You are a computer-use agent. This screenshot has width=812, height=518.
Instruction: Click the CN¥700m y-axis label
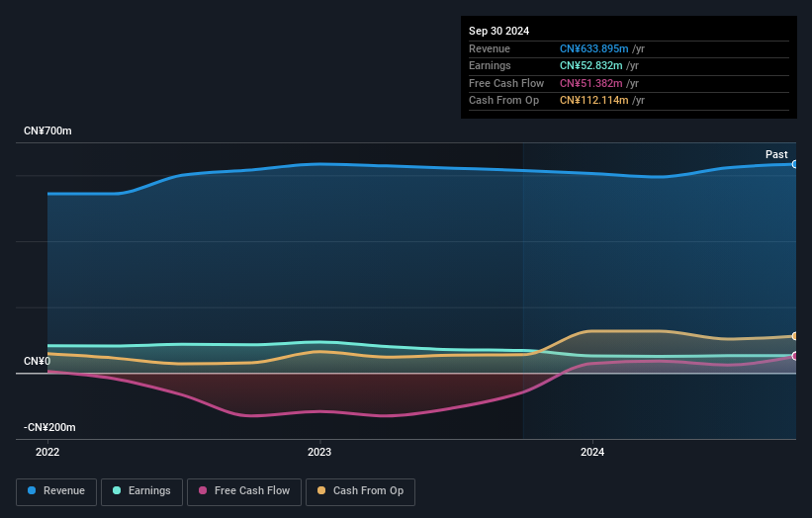[47, 130]
